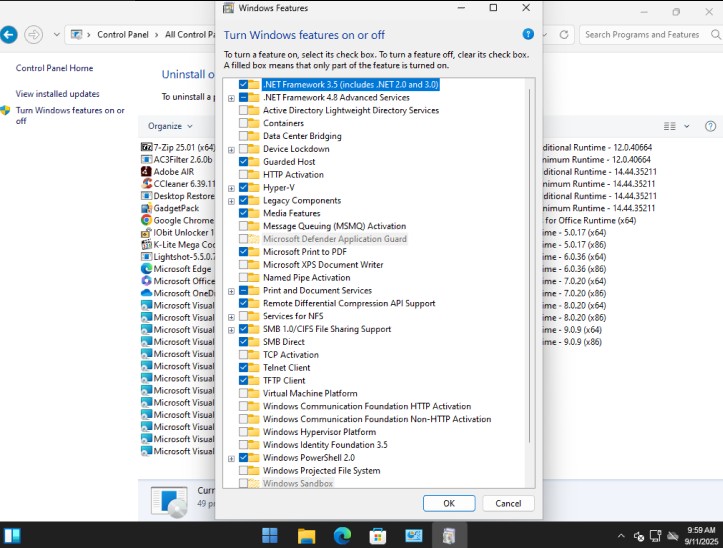Select the CCleaner icon in programs list
Image resolution: width=723 pixels, height=548 pixels.
click(x=146, y=184)
